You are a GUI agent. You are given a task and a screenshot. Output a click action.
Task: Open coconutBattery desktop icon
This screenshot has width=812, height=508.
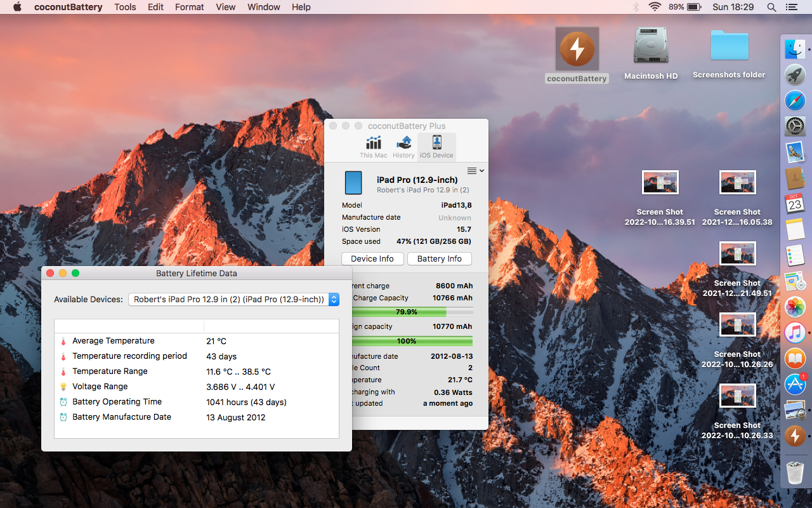tap(577, 50)
